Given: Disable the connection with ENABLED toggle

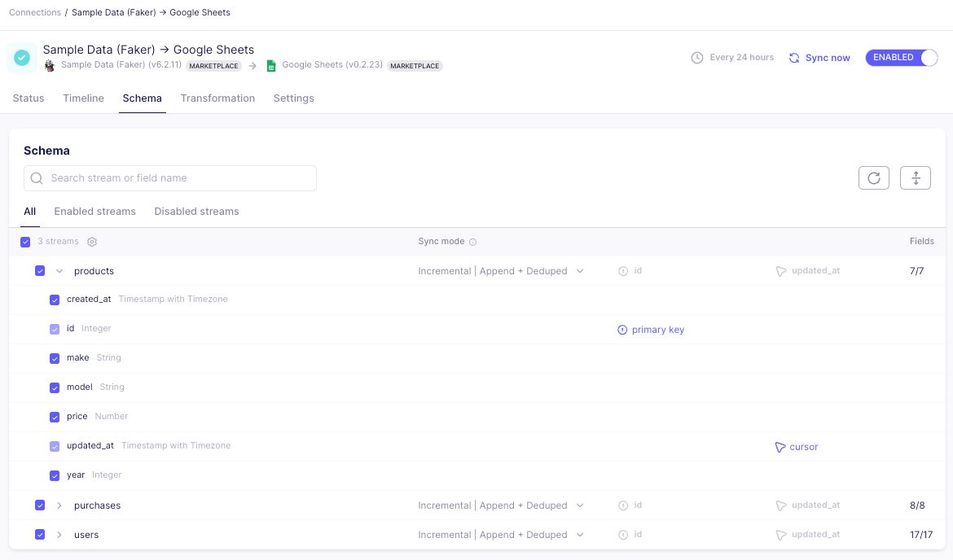Looking at the screenshot, I should (901, 58).
